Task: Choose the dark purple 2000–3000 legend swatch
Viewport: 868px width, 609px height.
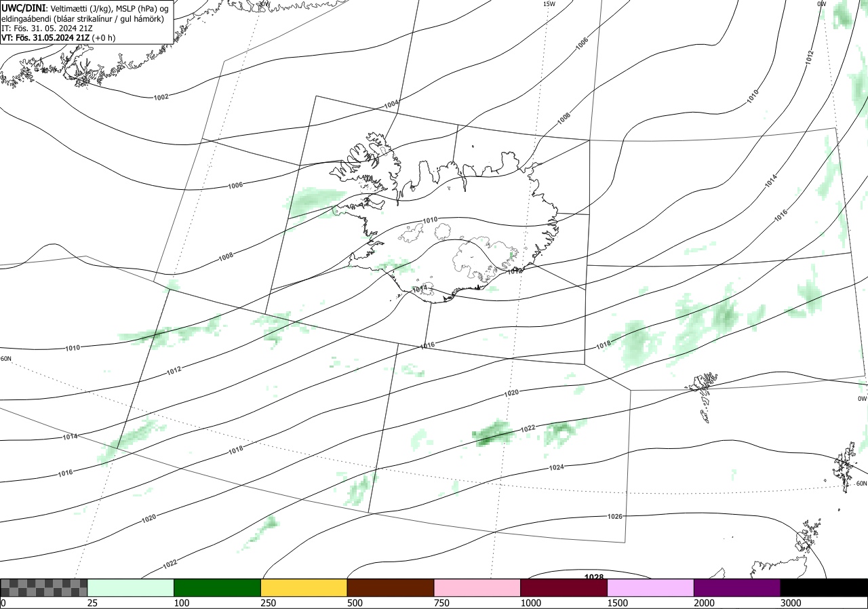Action: [x=736, y=587]
